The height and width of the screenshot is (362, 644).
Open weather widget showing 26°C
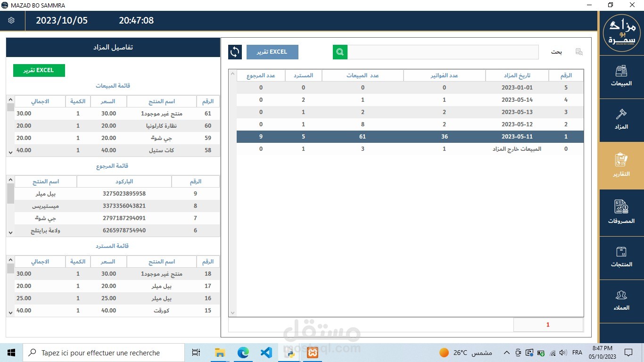click(465, 353)
